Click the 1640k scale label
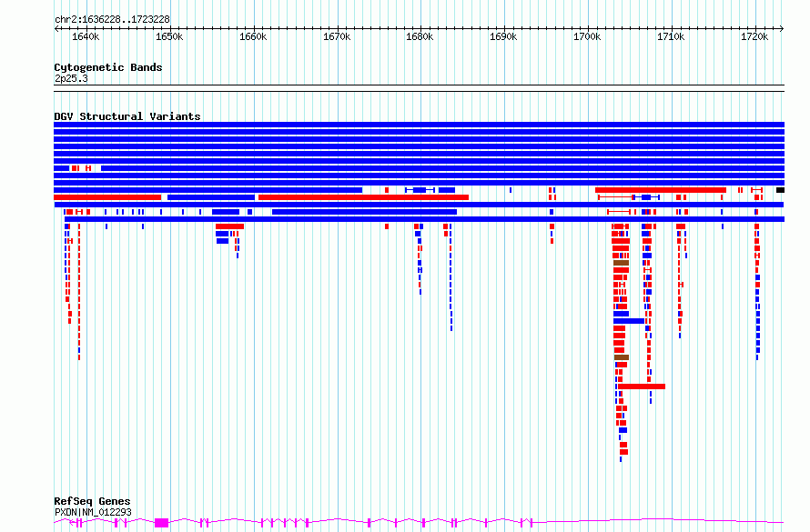Screen dimensions: 810x532 pyautogui.click(x=86, y=36)
